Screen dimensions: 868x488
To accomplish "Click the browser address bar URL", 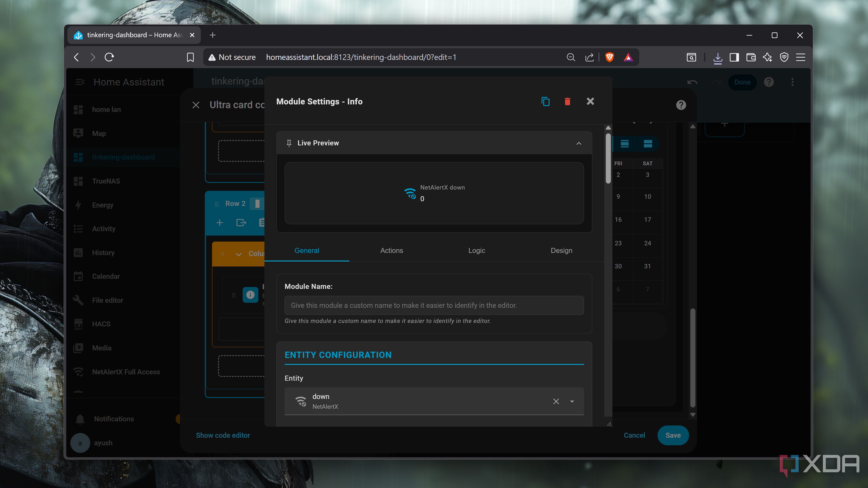I will (x=361, y=57).
